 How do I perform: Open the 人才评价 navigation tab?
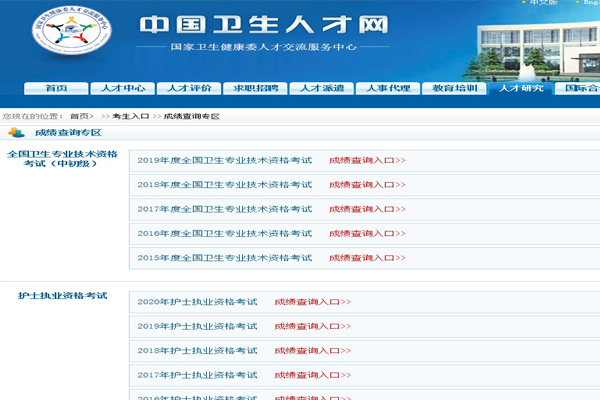click(x=189, y=88)
